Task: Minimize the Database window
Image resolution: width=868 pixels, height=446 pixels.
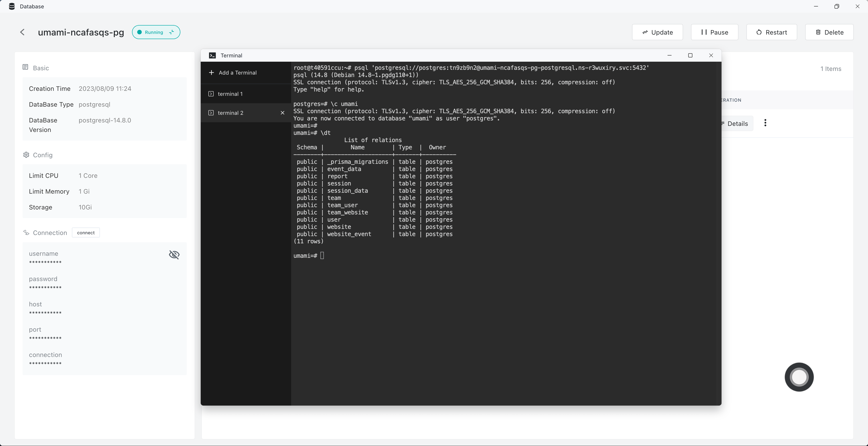Action: point(816,6)
